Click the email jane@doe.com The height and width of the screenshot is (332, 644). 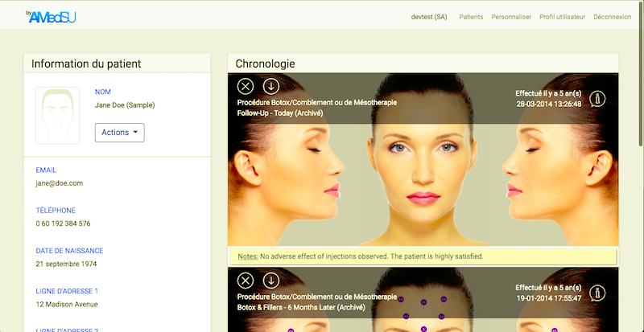(59, 183)
